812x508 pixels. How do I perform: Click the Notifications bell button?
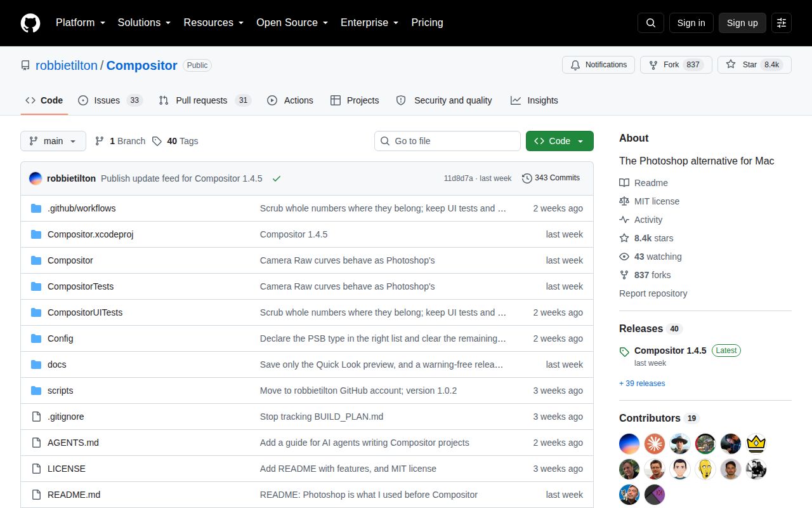(x=598, y=65)
